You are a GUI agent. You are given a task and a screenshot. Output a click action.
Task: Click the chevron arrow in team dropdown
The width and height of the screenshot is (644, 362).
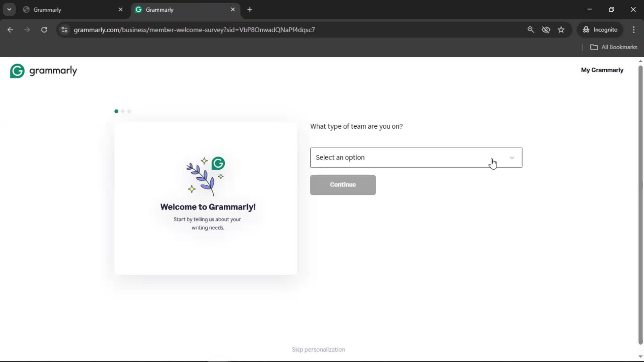pos(512,158)
